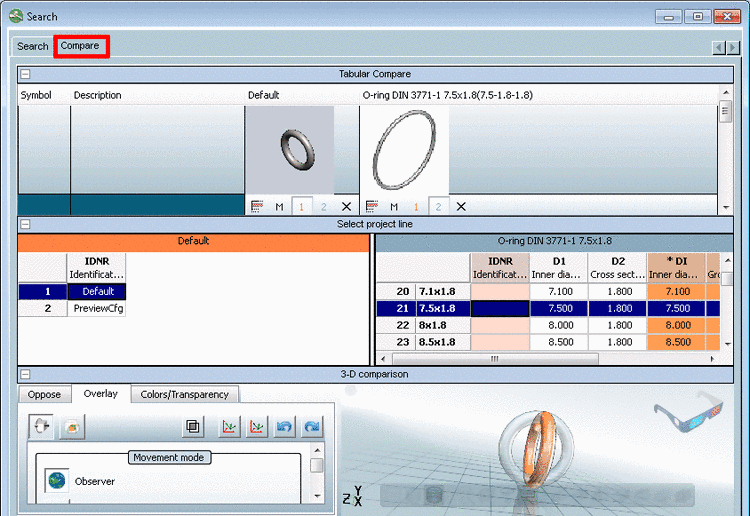The image size is (750, 516).
Task: Collapse the 3-D comparison section
Action: pyautogui.click(x=25, y=374)
